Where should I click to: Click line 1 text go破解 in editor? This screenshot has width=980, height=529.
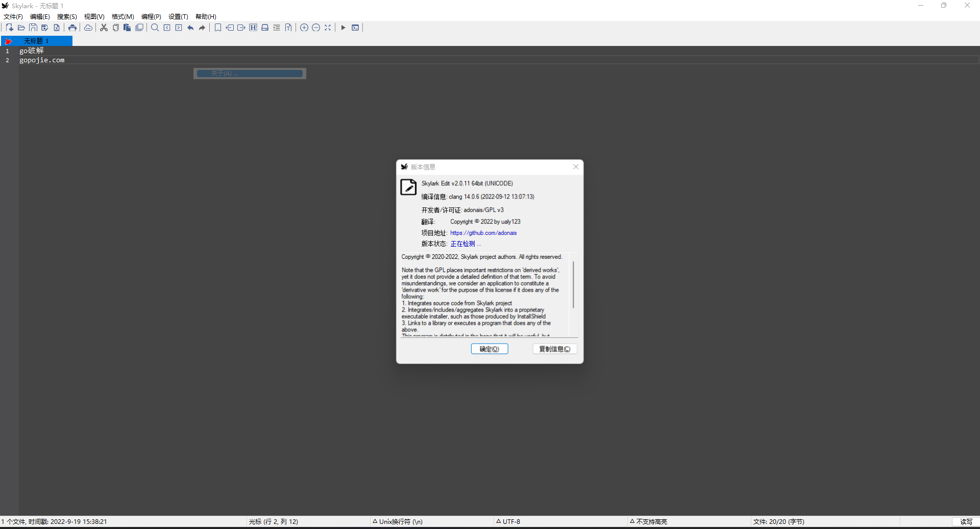pos(32,51)
